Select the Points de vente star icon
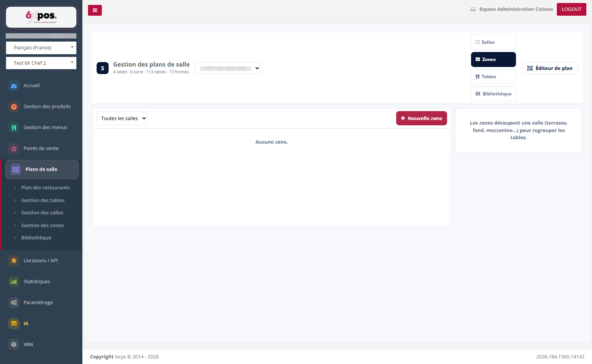Viewport: 592px width, 364px height. 14,149
